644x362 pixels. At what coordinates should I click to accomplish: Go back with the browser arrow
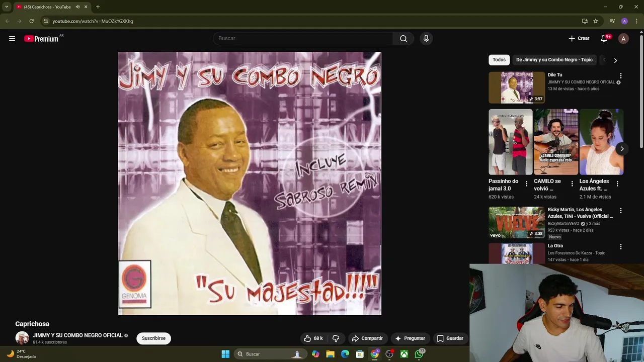point(7,21)
